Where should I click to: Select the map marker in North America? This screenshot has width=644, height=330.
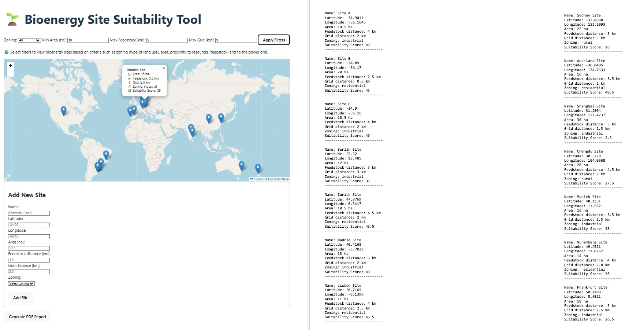63,110
